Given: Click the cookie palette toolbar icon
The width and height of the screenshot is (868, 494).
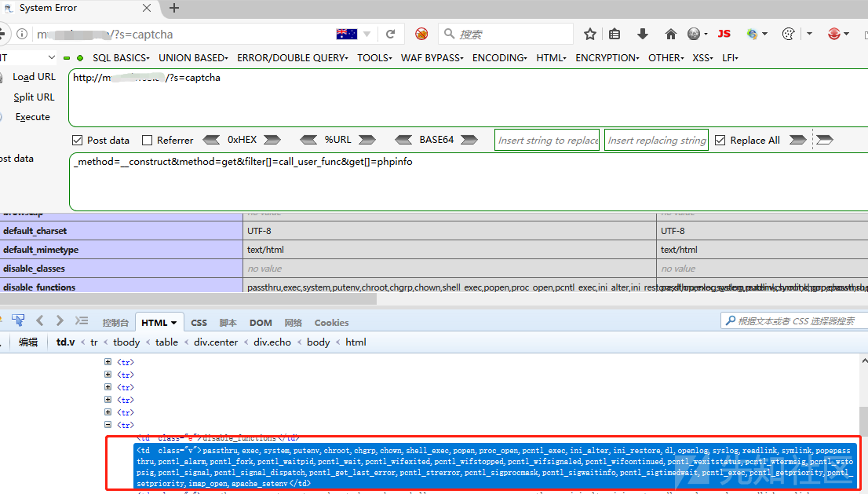Looking at the screenshot, I should point(788,34).
